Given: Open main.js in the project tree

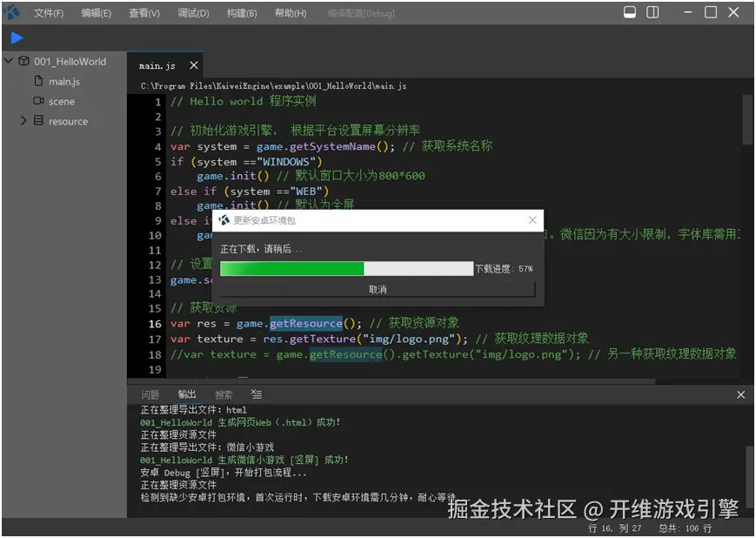Looking at the screenshot, I should click(x=64, y=82).
